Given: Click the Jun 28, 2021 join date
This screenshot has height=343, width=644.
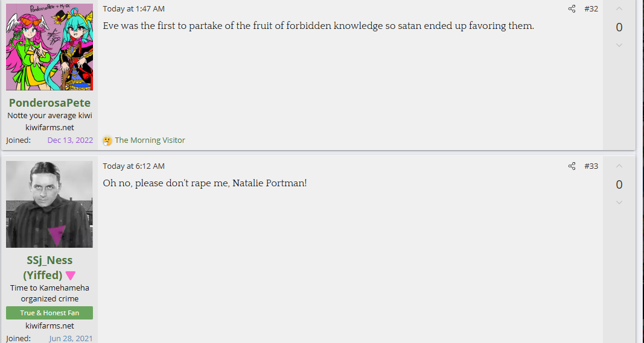Looking at the screenshot, I should pos(71,338).
